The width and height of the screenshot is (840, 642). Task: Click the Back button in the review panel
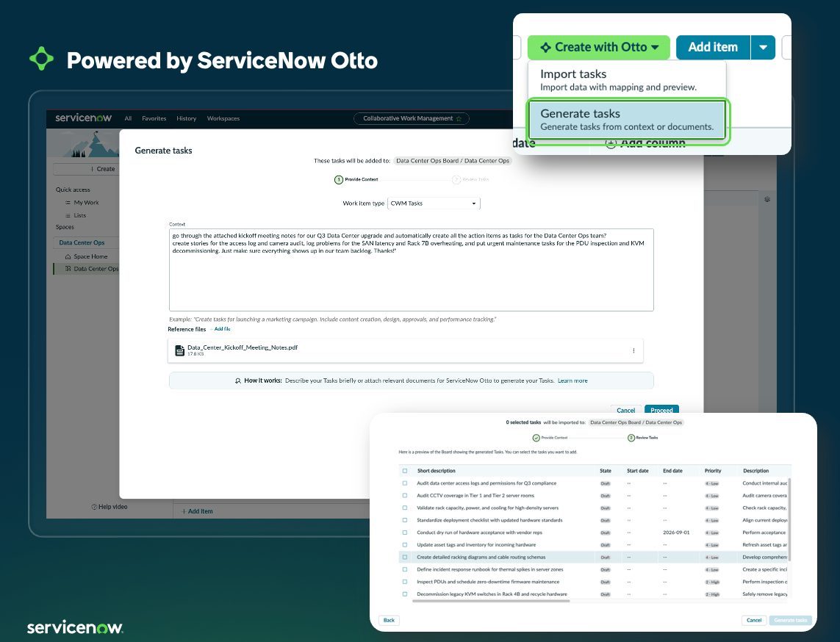click(x=389, y=620)
